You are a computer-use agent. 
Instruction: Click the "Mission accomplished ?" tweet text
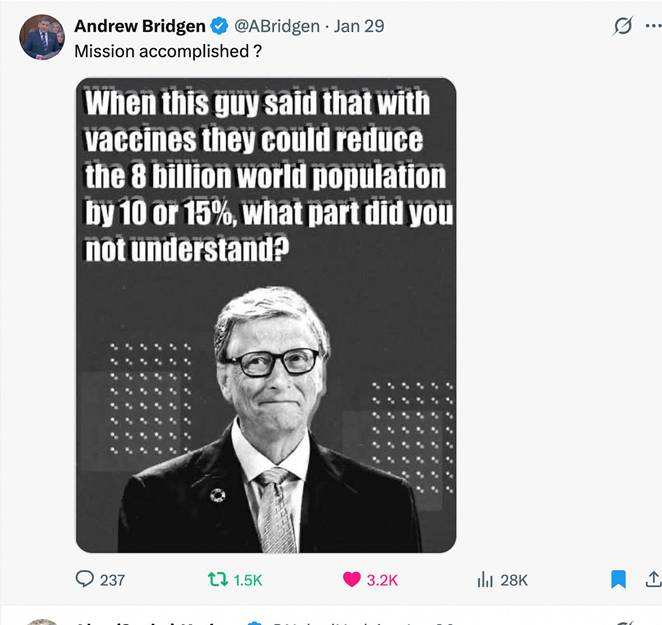168,51
